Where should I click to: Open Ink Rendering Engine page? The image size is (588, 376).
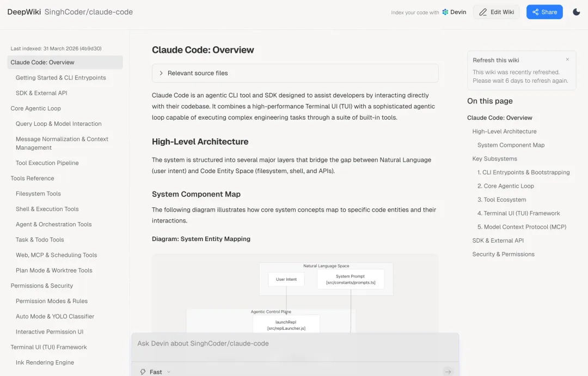(45, 362)
